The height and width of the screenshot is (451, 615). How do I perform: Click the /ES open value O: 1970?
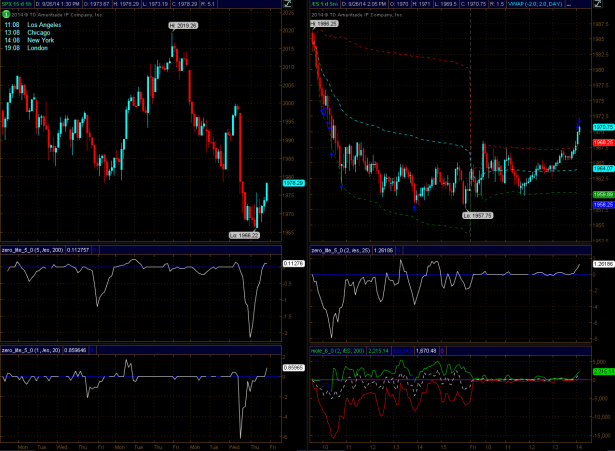click(400, 4)
